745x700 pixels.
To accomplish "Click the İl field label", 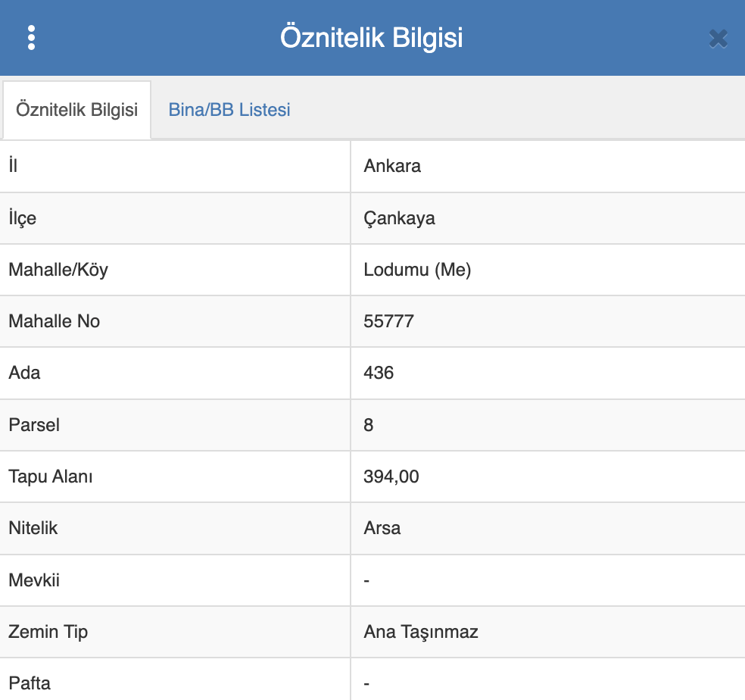I will 13,166.
